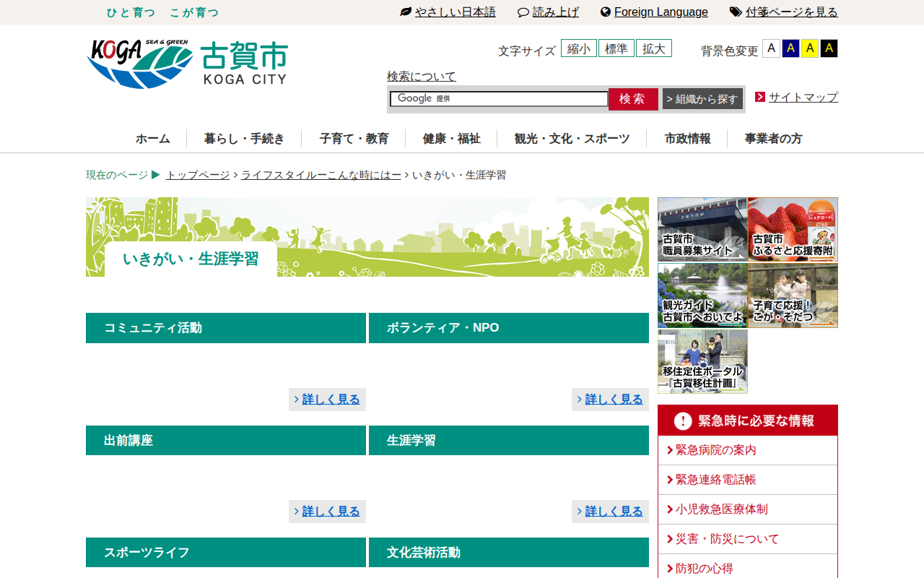
Task: Select white background color swatch
Action: point(771,48)
